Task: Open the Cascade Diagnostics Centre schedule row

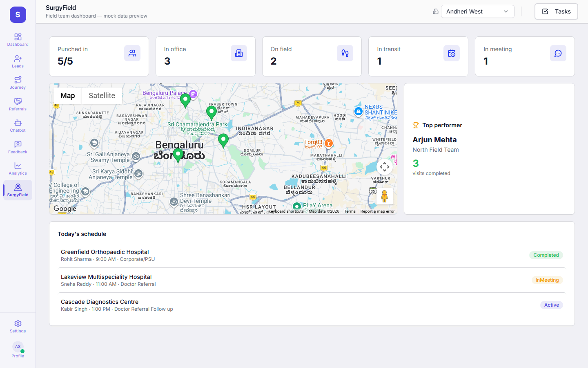Action: (x=312, y=305)
